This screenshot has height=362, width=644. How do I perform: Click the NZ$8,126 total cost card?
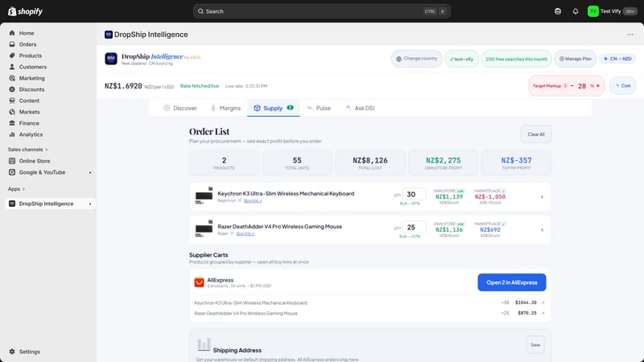coord(370,163)
